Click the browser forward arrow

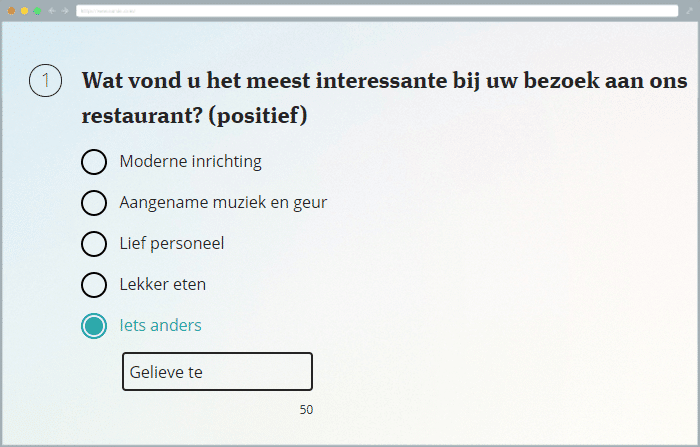point(65,10)
